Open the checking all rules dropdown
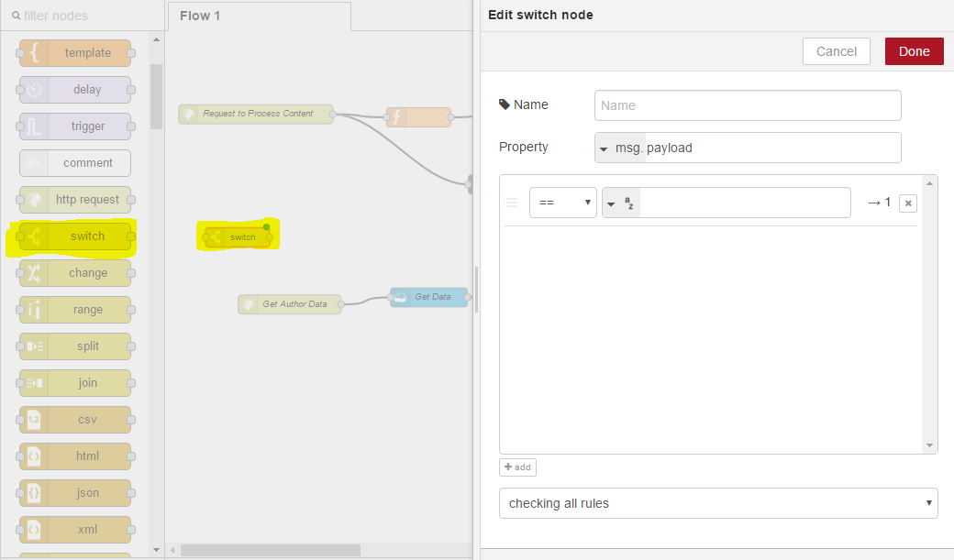The width and height of the screenshot is (954, 560). (718, 503)
